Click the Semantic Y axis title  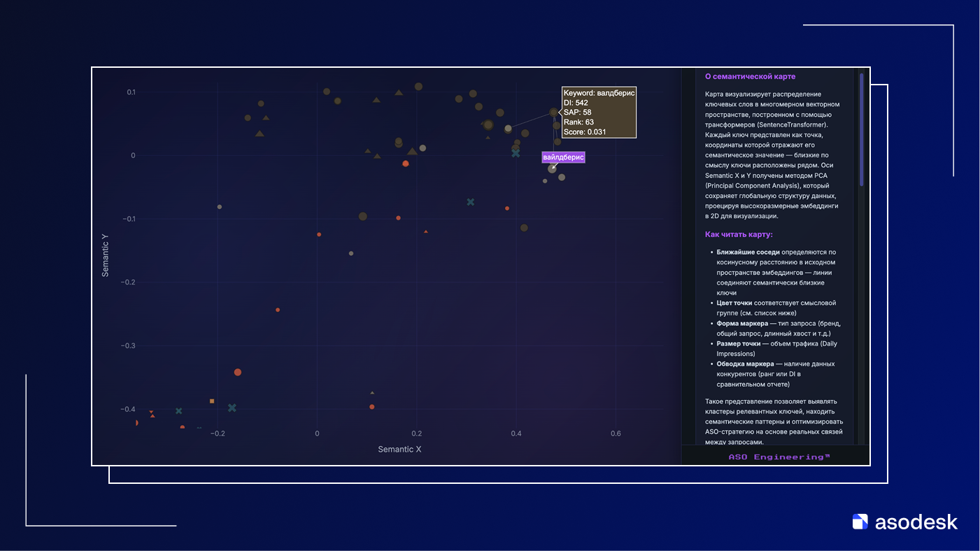click(106, 255)
